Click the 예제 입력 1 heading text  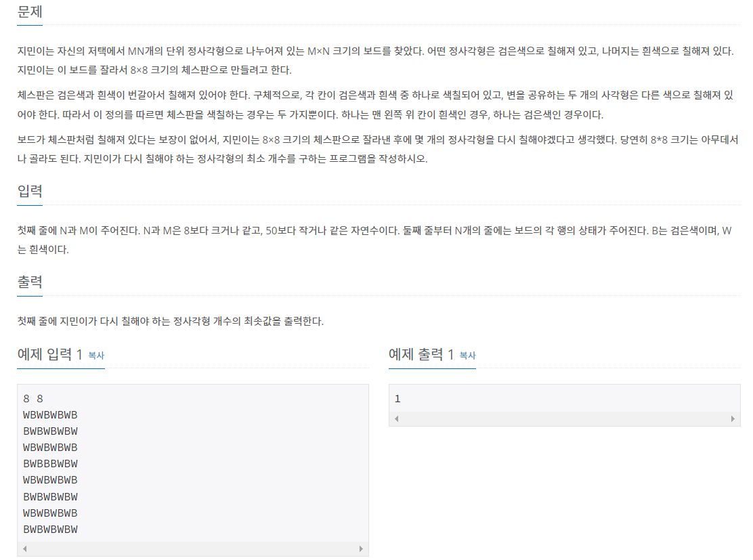(49, 354)
